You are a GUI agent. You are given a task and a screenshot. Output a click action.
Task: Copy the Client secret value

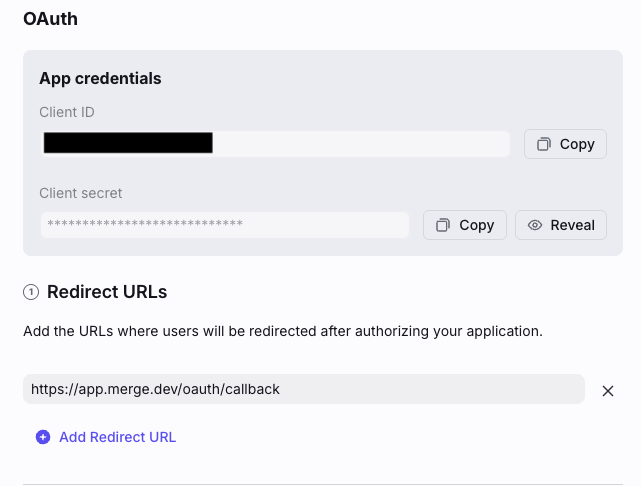[465, 225]
